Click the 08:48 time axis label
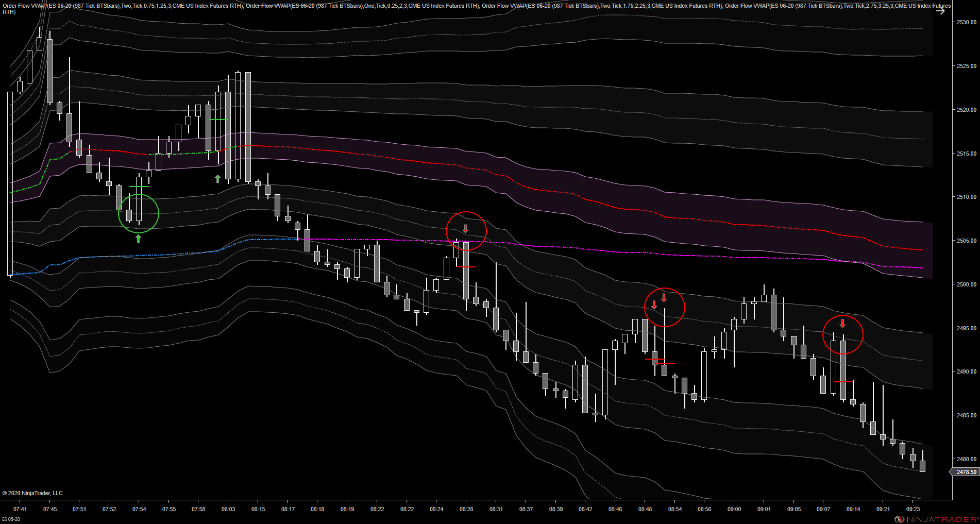 pyautogui.click(x=645, y=509)
